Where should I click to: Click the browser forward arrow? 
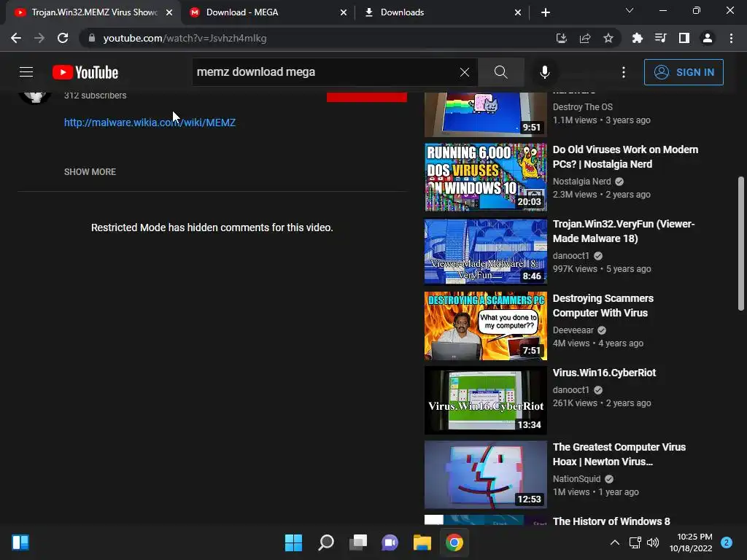(x=39, y=38)
